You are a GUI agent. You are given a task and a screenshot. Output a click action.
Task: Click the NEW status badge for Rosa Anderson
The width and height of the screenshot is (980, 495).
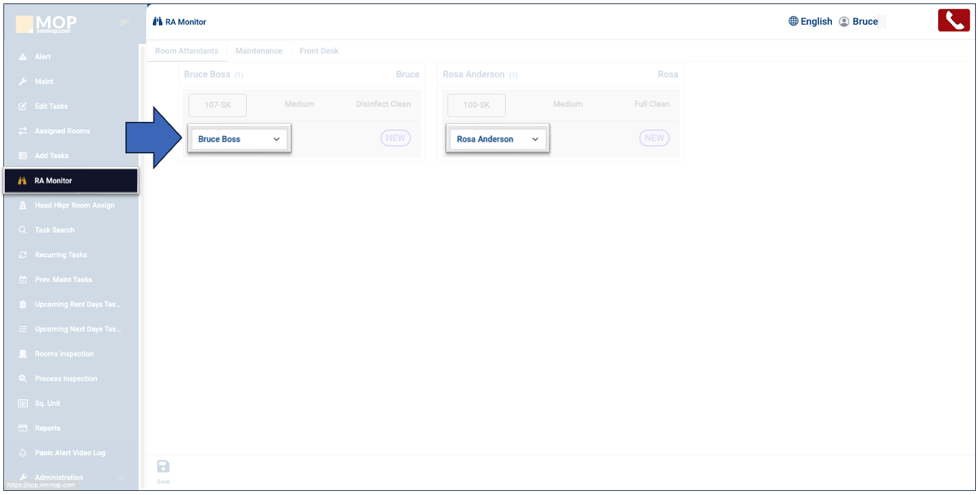654,138
